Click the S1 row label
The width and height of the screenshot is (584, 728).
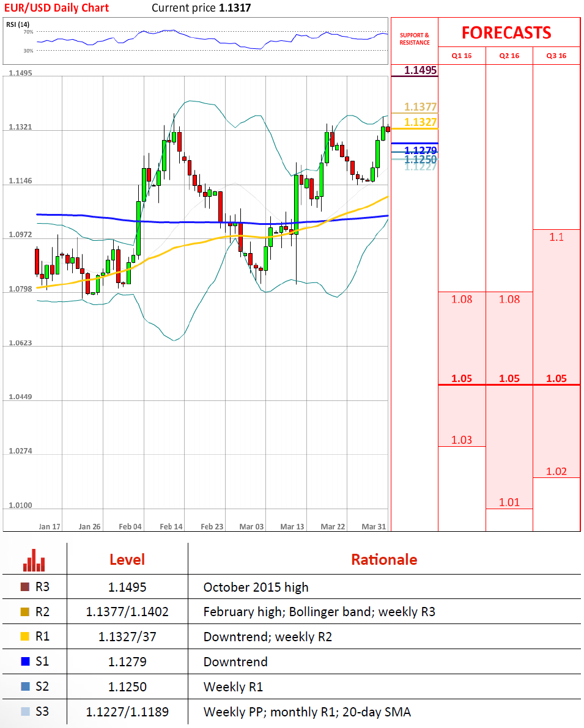(x=42, y=661)
